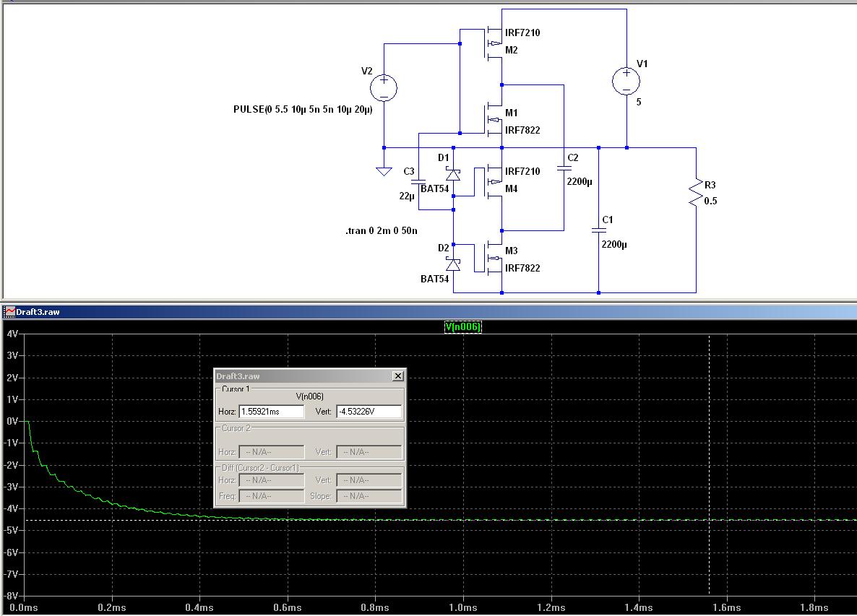Click the C1 2200µ capacitor symbol

(x=598, y=230)
